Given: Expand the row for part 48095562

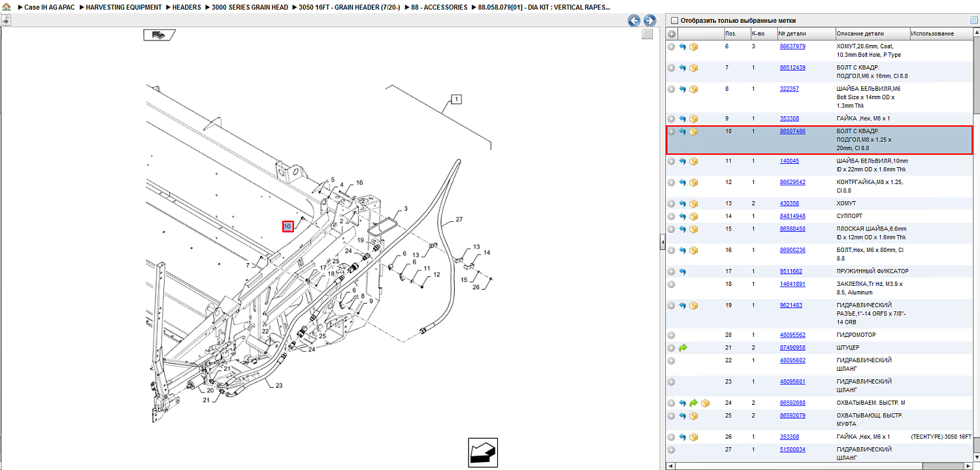Looking at the screenshot, I should 671,335.
